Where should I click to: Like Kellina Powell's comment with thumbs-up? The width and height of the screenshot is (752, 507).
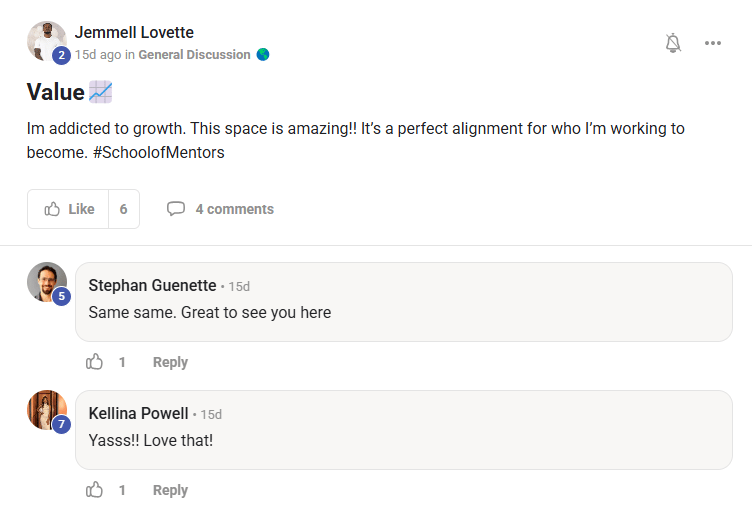(x=95, y=490)
